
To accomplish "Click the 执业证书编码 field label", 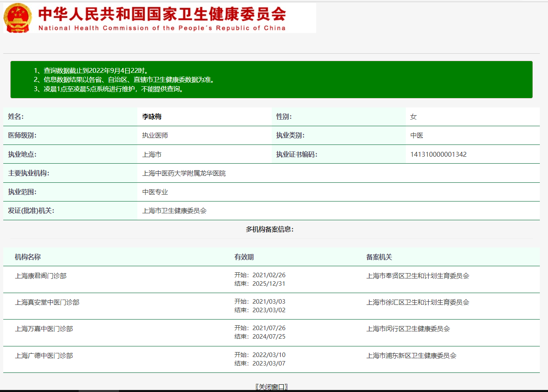I will tap(297, 155).
